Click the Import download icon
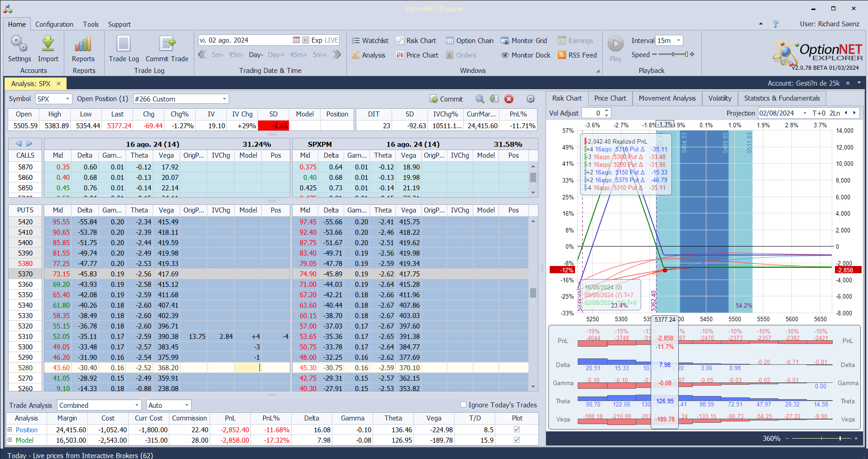This screenshot has height=459, width=868. pyautogui.click(x=48, y=44)
